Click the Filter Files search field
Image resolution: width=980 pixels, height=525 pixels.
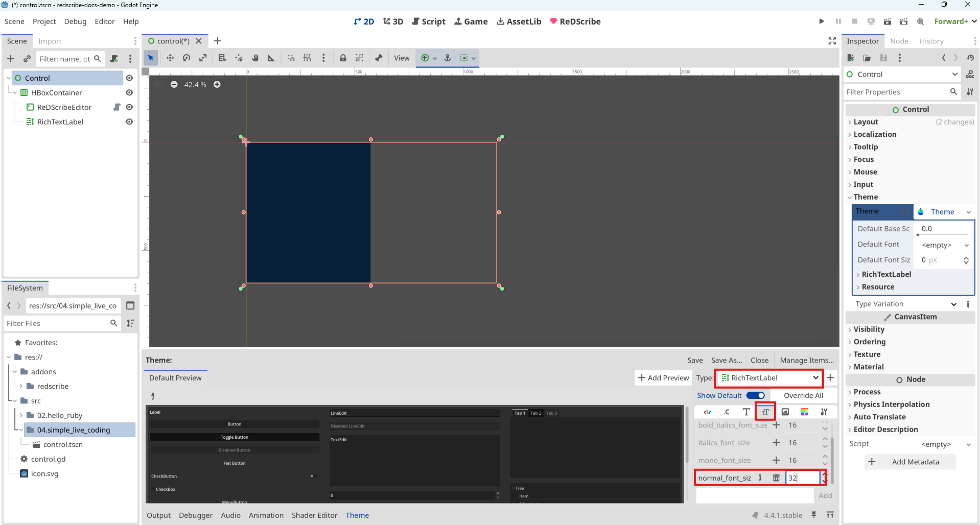[61, 323]
